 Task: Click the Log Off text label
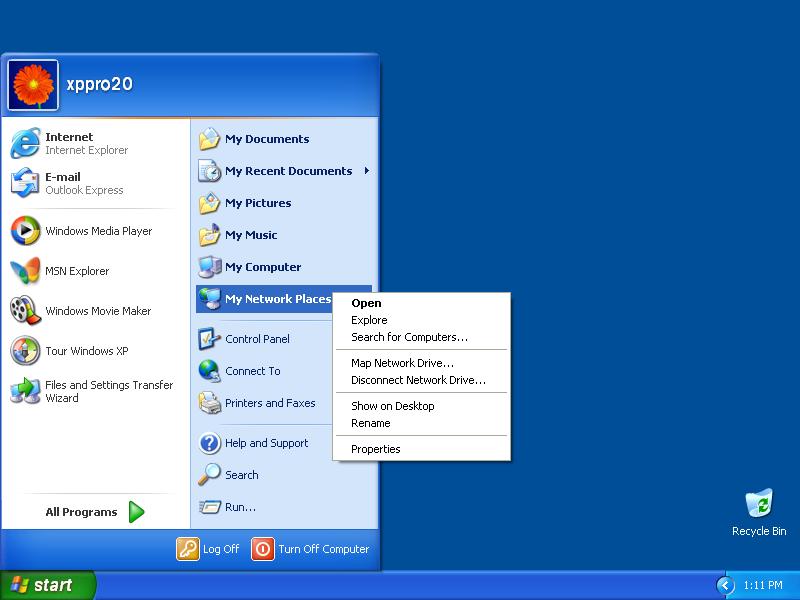221,549
